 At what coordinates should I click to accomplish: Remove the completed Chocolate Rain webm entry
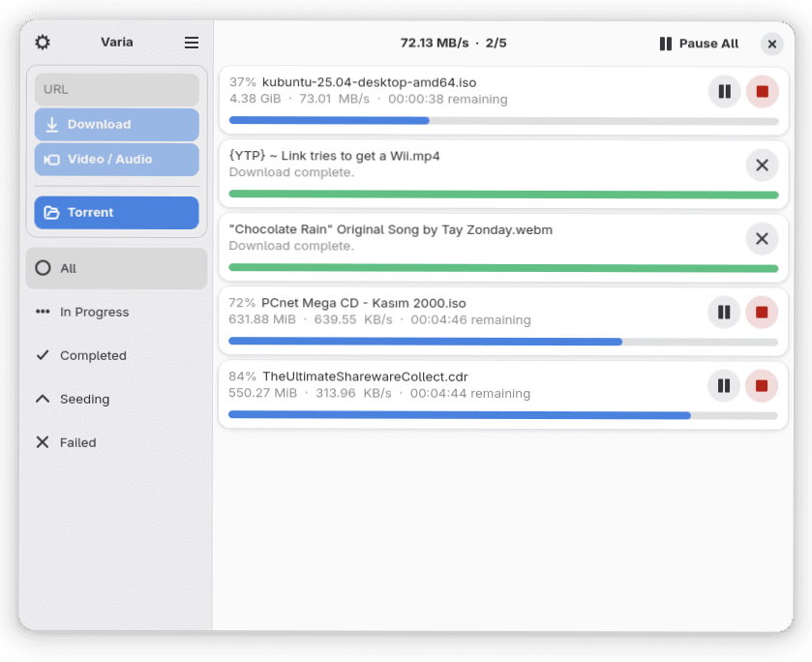click(762, 239)
